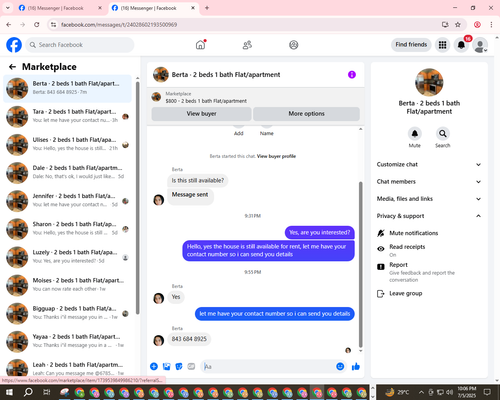Reload the page in the browser
500x400 pixels.
pyautogui.click(x=37, y=25)
